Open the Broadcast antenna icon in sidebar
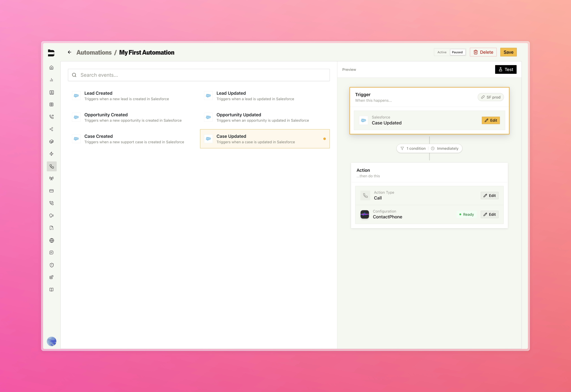 (52, 178)
